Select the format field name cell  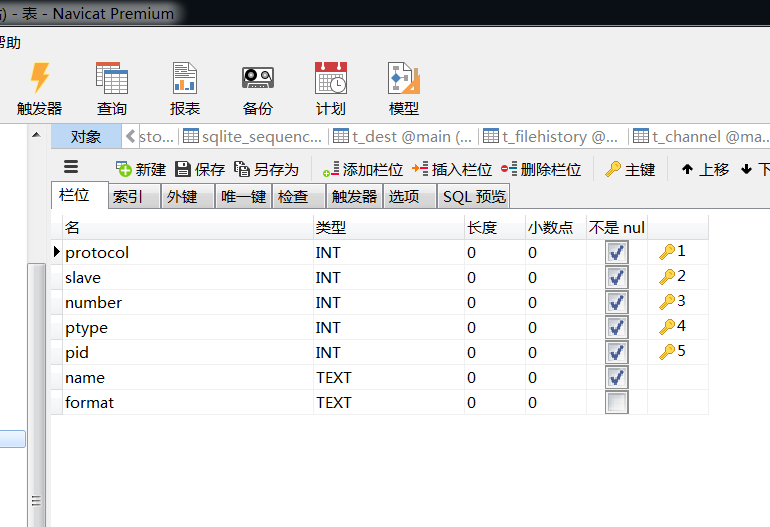click(188, 403)
